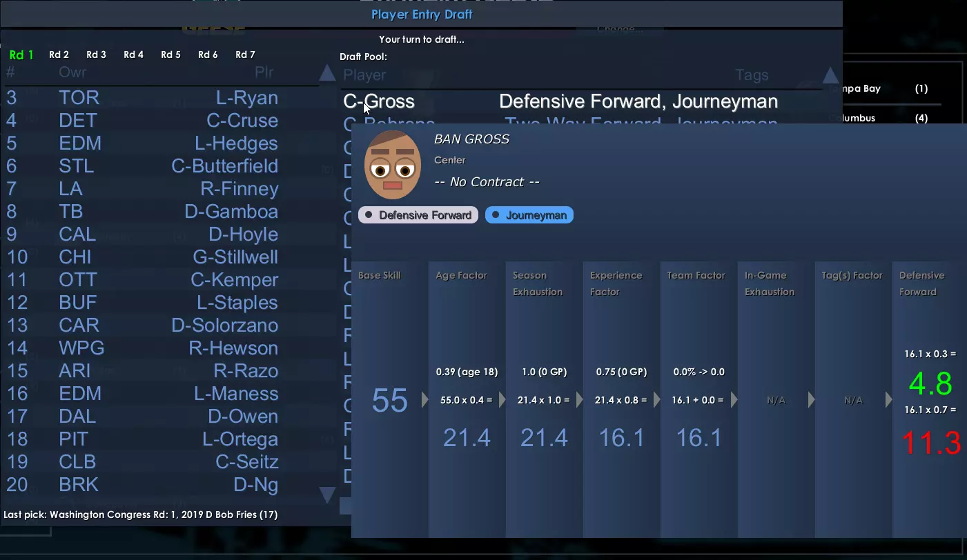Click R-Hewson in the pick list

pyautogui.click(x=233, y=348)
